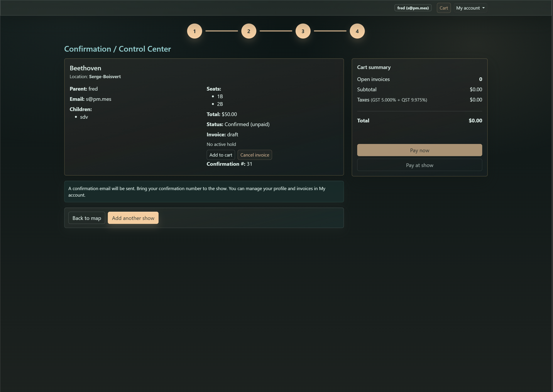
Task: Click the Confirmation / Control Center heading
Action: click(118, 49)
